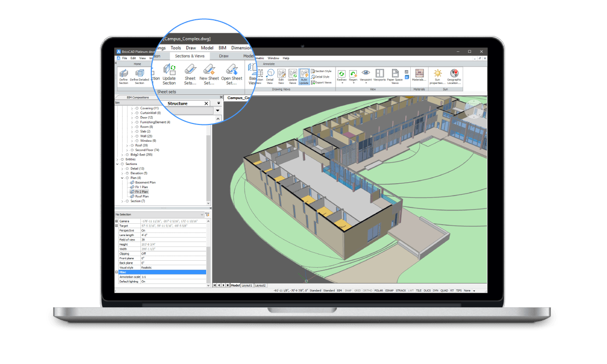The image size is (607, 364).
Task: Toggle POLAR tracking in status bar
Action: (x=379, y=290)
